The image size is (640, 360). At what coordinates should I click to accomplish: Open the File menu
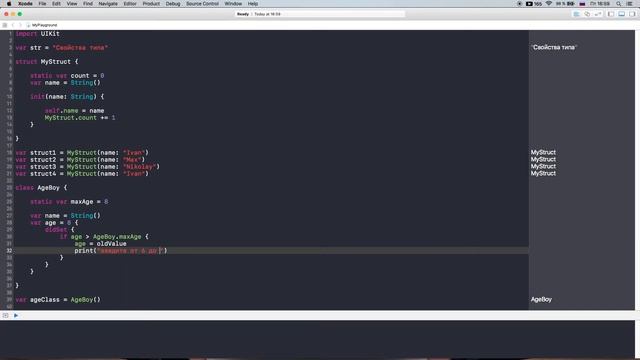(42, 4)
